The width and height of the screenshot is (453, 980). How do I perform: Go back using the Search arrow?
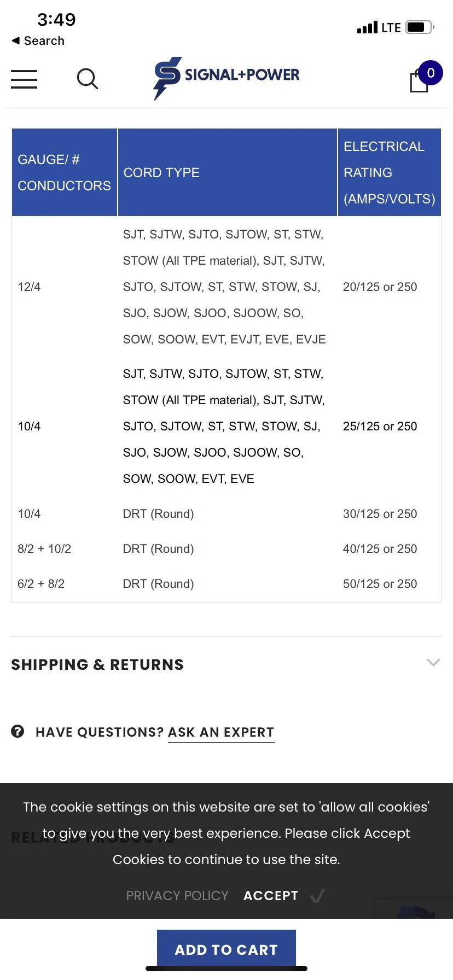click(x=38, y=41)
